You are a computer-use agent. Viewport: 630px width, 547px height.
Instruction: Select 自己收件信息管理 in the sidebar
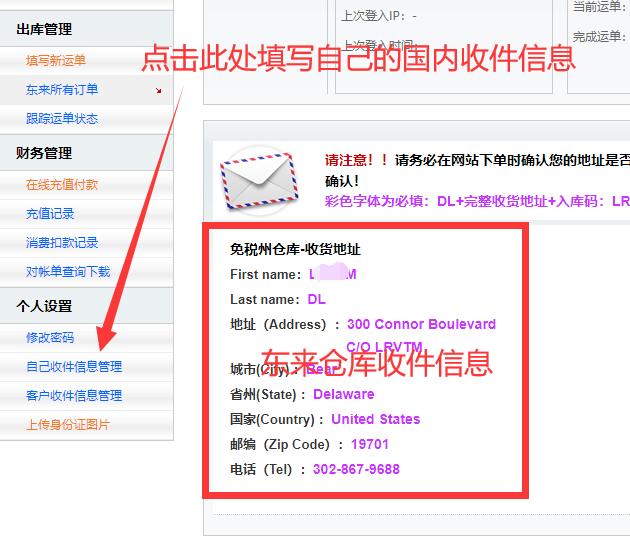tap(74, 367)
